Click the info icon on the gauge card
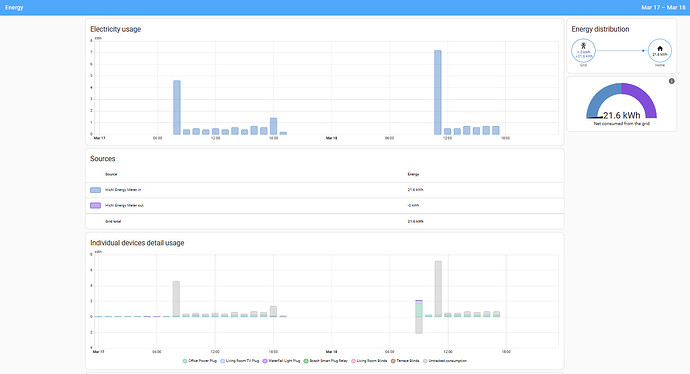 click(672, 81)
